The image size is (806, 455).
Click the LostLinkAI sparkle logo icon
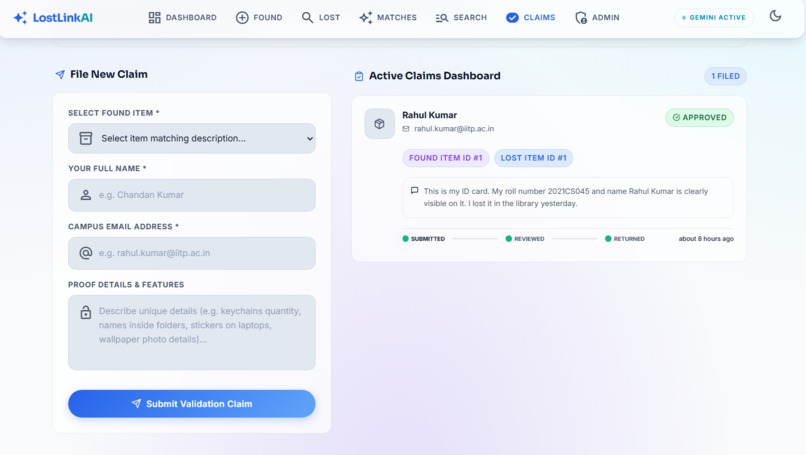(x=20, y=17)
